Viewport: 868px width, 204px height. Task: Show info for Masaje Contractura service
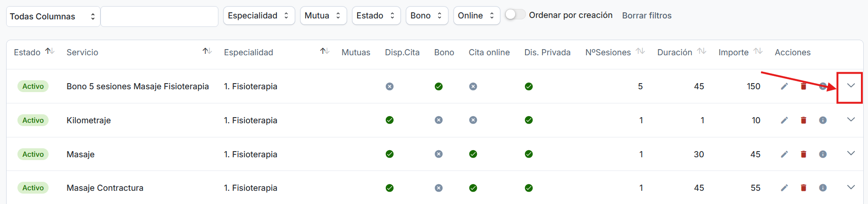[823, 188]
